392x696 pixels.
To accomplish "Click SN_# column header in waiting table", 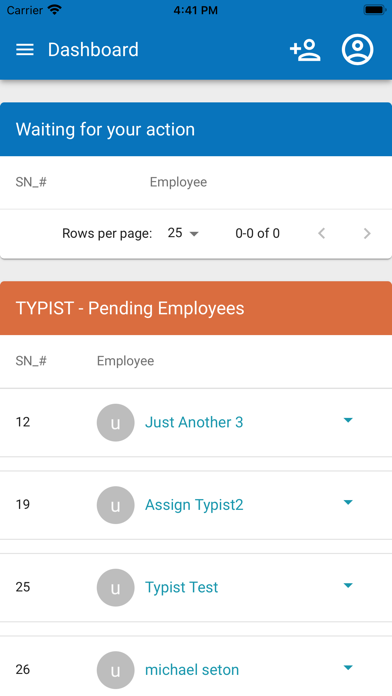I will coord(31,182).
